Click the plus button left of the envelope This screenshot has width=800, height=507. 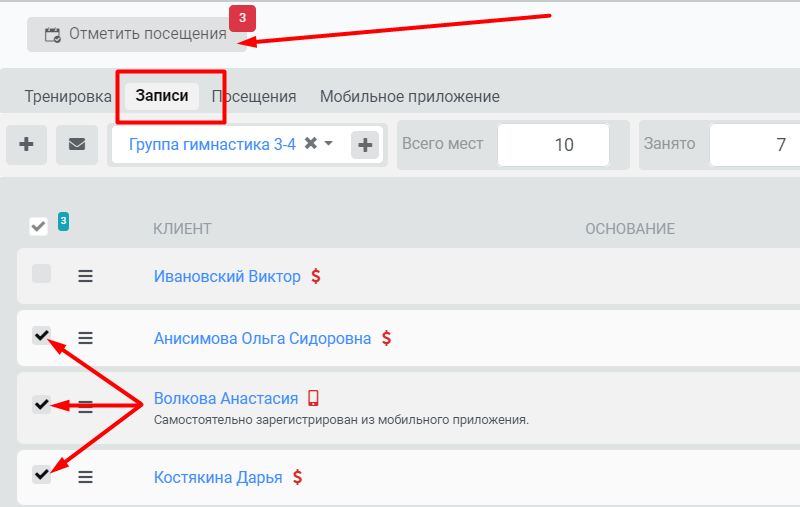coord(27,145)
